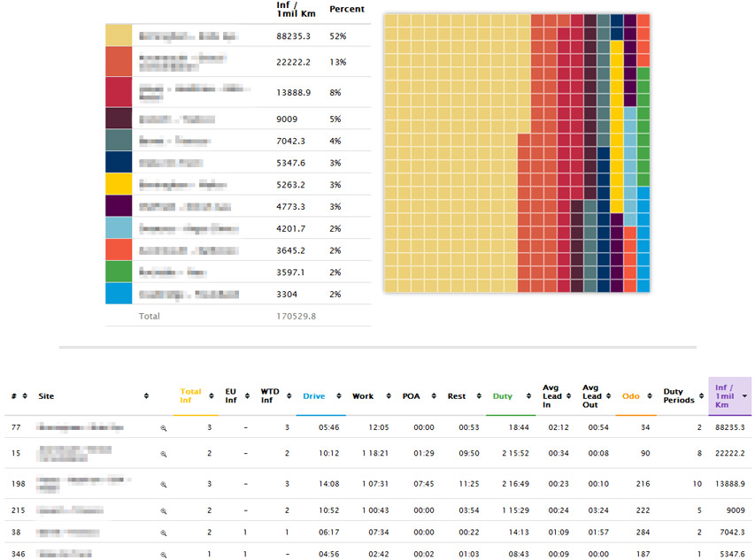Sort table by Total Inf column
755x560 pixels.
click(191, 395)
